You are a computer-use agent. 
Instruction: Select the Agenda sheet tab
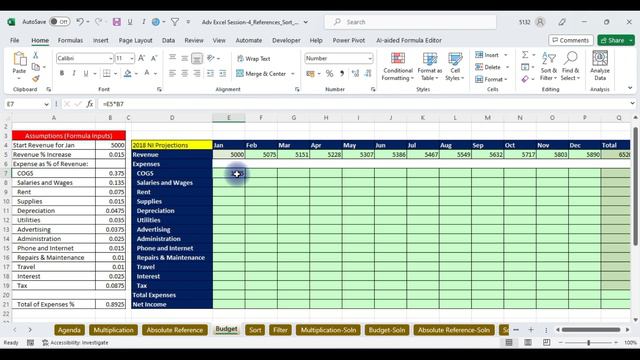coord(69,330)
